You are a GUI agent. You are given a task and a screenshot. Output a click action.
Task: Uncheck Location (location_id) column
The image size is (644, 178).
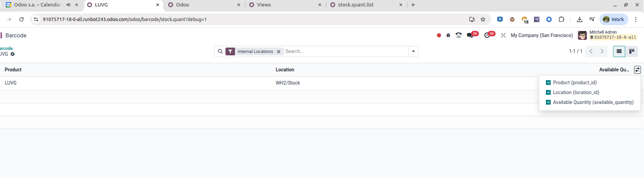click(x=548, y=92)
